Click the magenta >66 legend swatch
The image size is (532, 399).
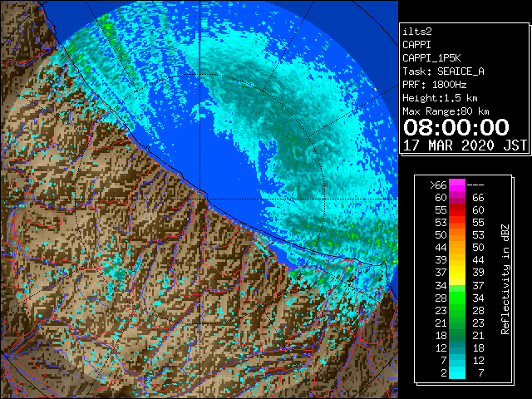pos(457,185)
